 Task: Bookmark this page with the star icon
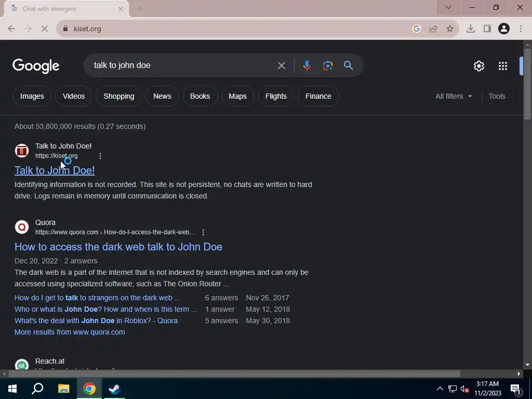[x=450, y=29]
